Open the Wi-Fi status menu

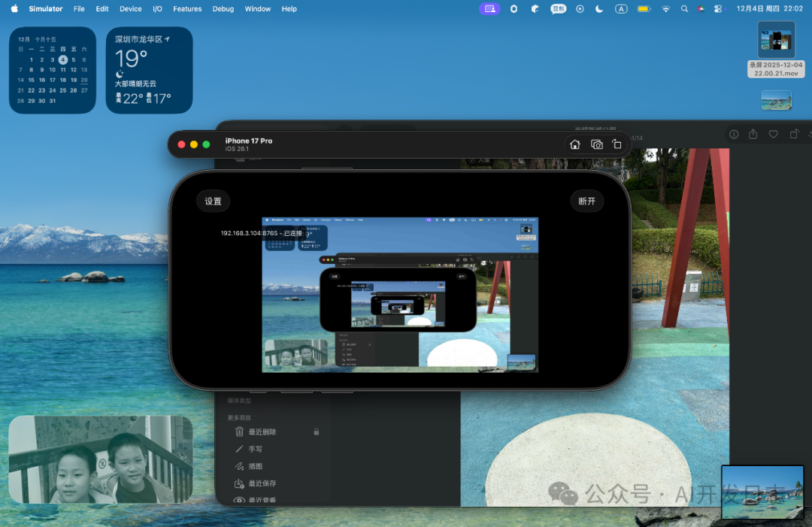tap(666, 9)
